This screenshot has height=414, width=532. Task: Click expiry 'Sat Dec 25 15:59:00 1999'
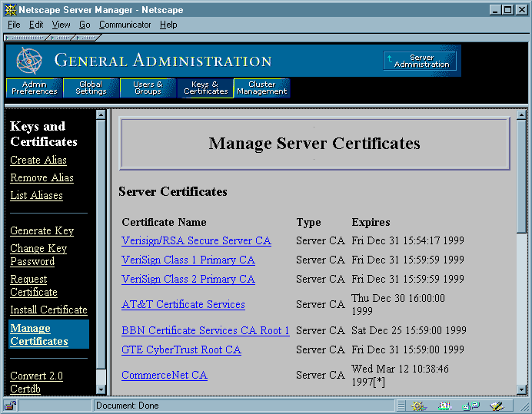[409, 330]
